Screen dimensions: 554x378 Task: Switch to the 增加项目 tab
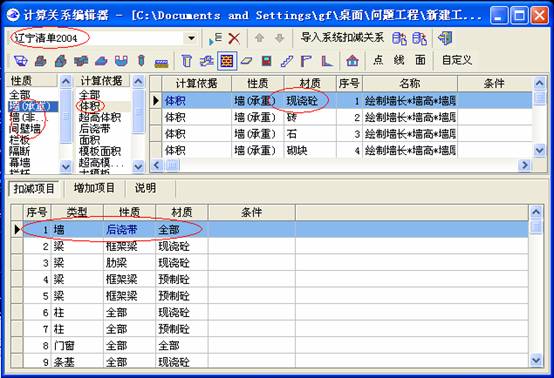coord(94,188)
